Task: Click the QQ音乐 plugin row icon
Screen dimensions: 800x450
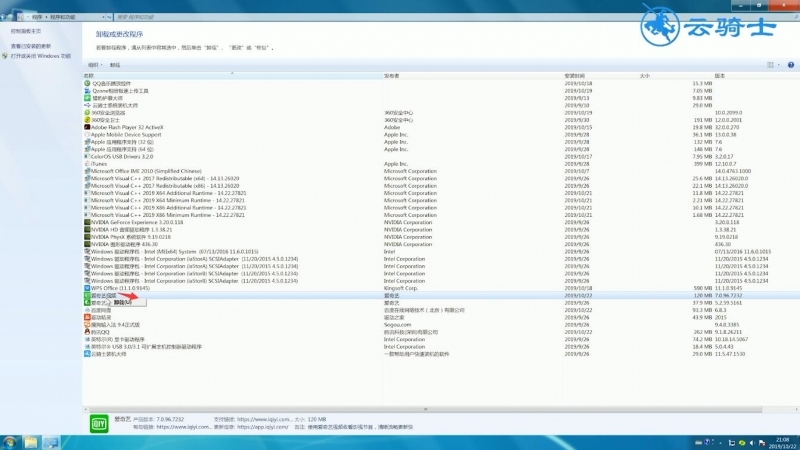Action: coord(87,83)
